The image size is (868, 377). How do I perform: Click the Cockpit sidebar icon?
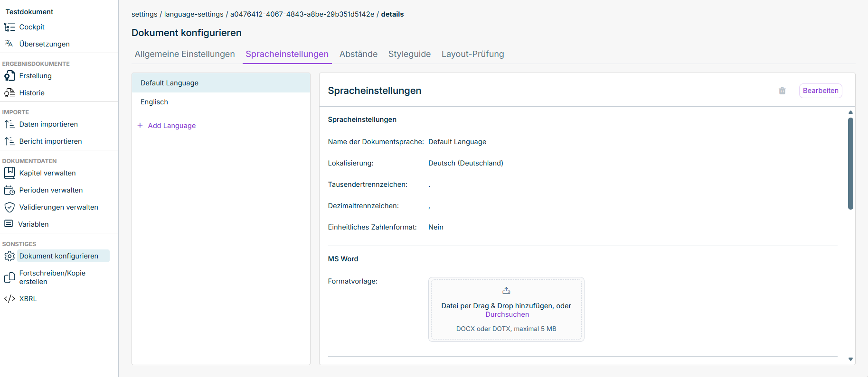[x=9, y=27]
